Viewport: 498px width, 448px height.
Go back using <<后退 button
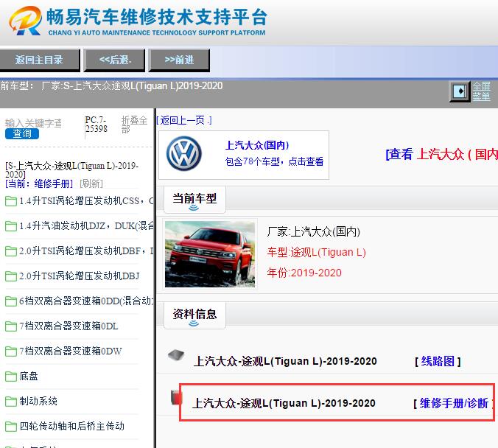click(x=115, y=60)
